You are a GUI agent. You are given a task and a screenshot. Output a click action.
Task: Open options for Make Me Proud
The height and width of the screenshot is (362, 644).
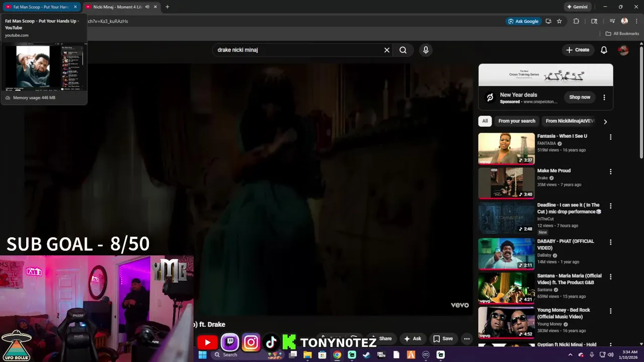pyautogui.click(x=610, y=172)
